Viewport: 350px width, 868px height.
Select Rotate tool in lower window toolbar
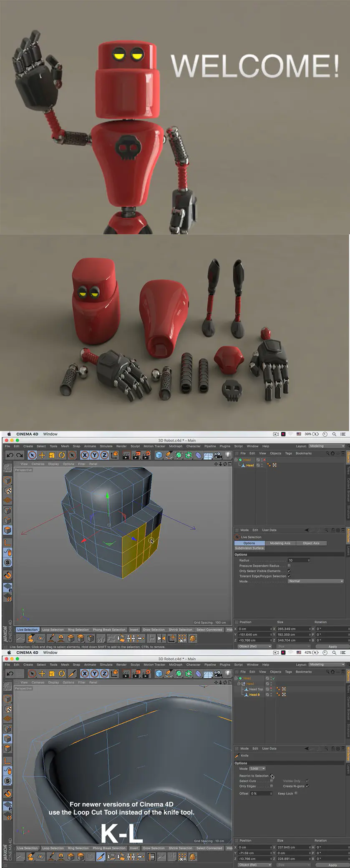tap(62, 674)
